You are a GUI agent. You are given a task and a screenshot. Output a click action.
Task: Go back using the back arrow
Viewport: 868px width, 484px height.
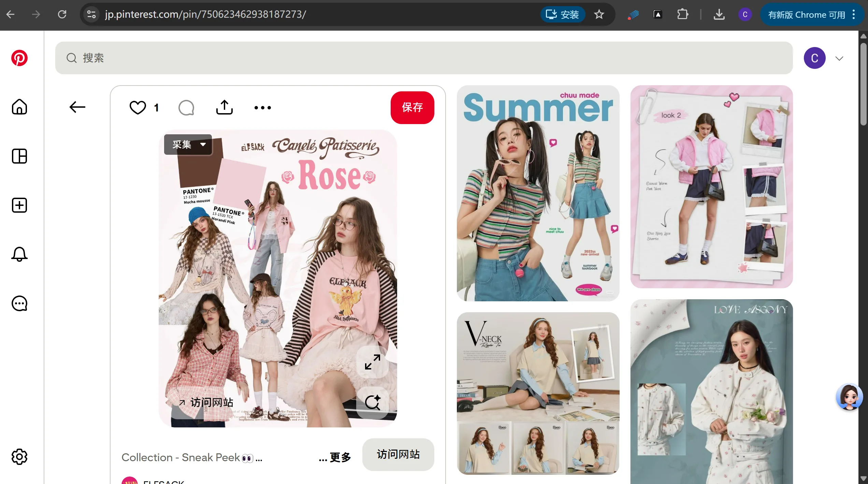[x=77, y=107]
